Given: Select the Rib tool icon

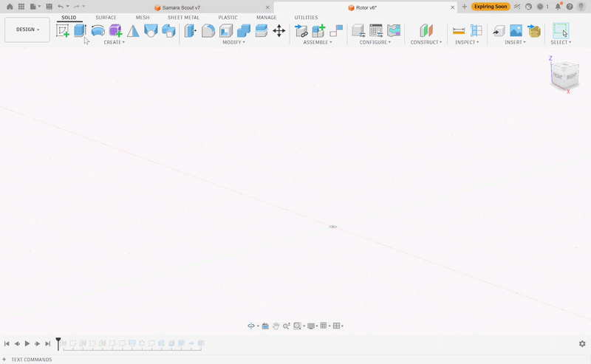Looking at the screenshot, I should (133, 30).
